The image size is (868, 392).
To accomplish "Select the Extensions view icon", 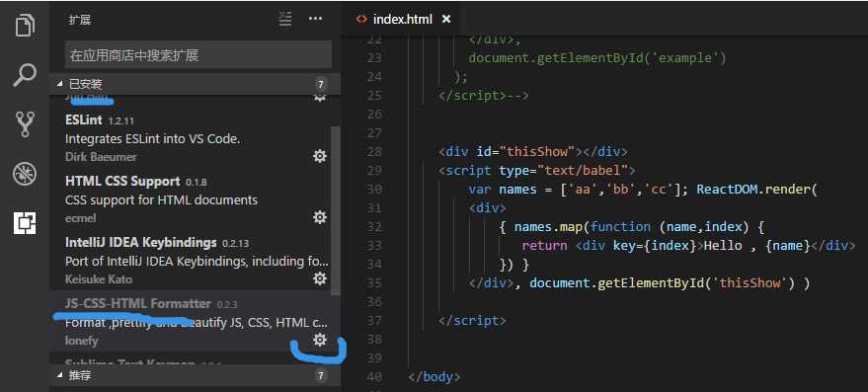I will [25, 223].
